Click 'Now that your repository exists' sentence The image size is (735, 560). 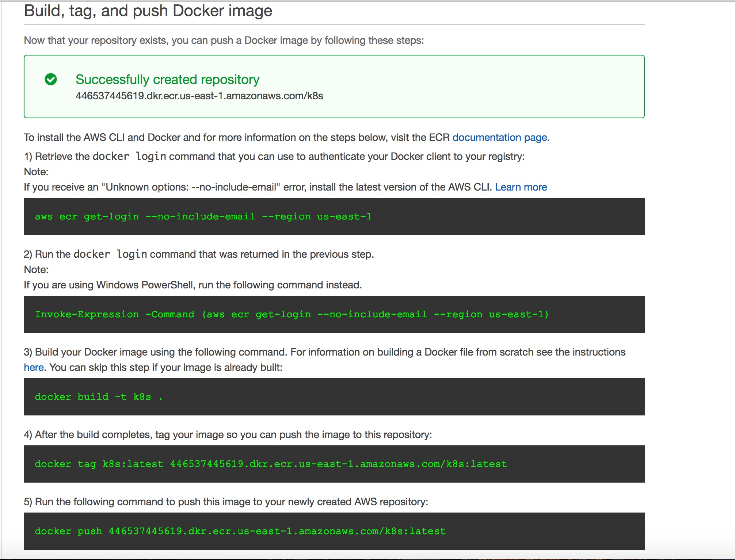(224, 40)
